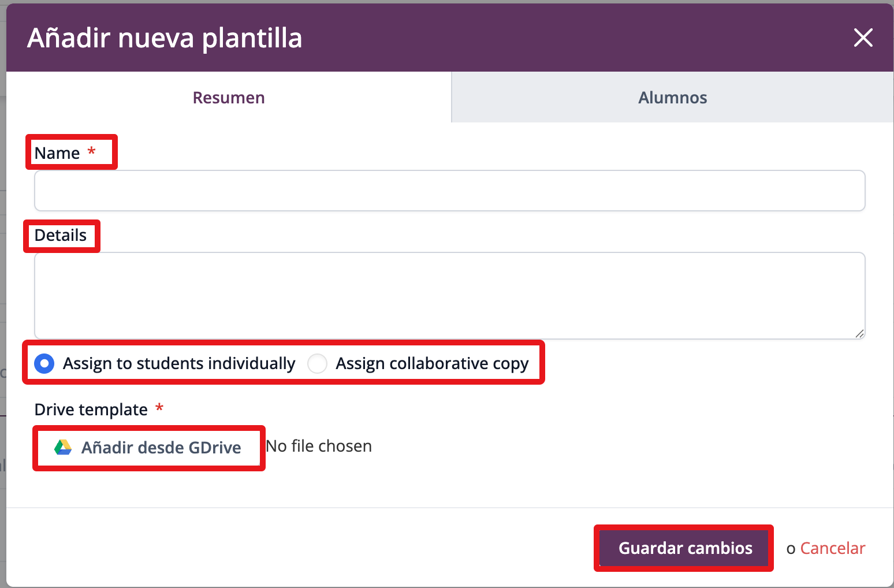This screenshot has height=588, width=894.
Task: Click the Details textarea resize handle
Action: point(859,333)
